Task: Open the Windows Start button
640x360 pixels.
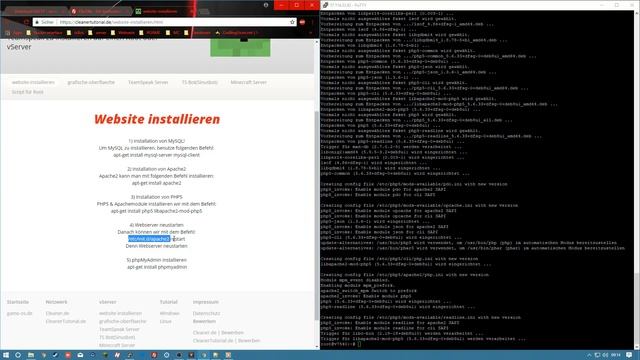Action: tap(6, 355)
